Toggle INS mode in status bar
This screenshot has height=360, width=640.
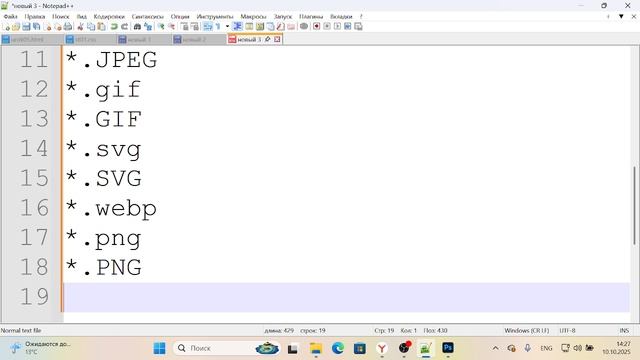[x=624, y=331]
